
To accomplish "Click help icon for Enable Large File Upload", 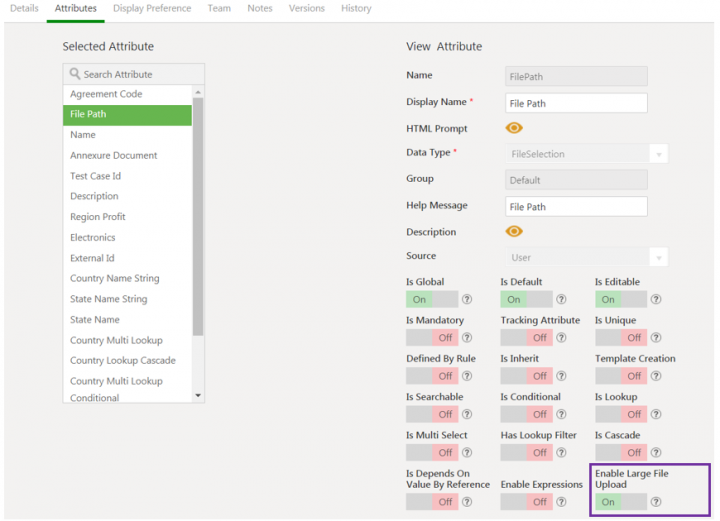I will [656, 502].
